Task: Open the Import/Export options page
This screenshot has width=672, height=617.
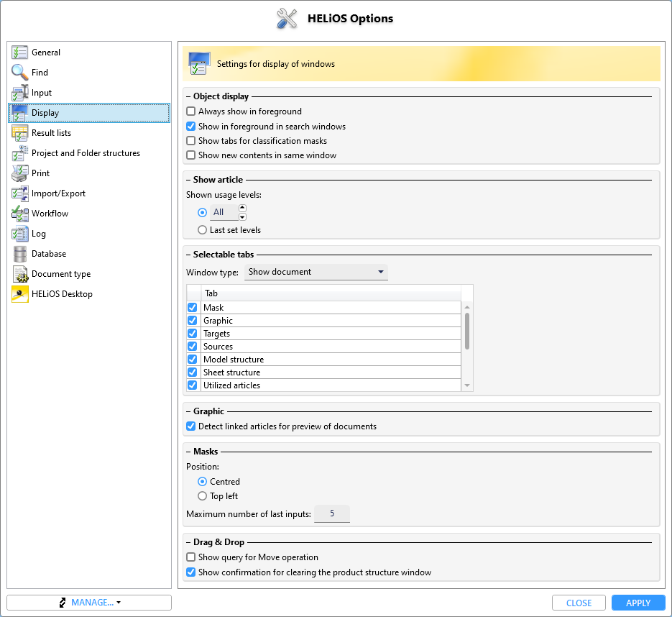Action: [89, 193]
